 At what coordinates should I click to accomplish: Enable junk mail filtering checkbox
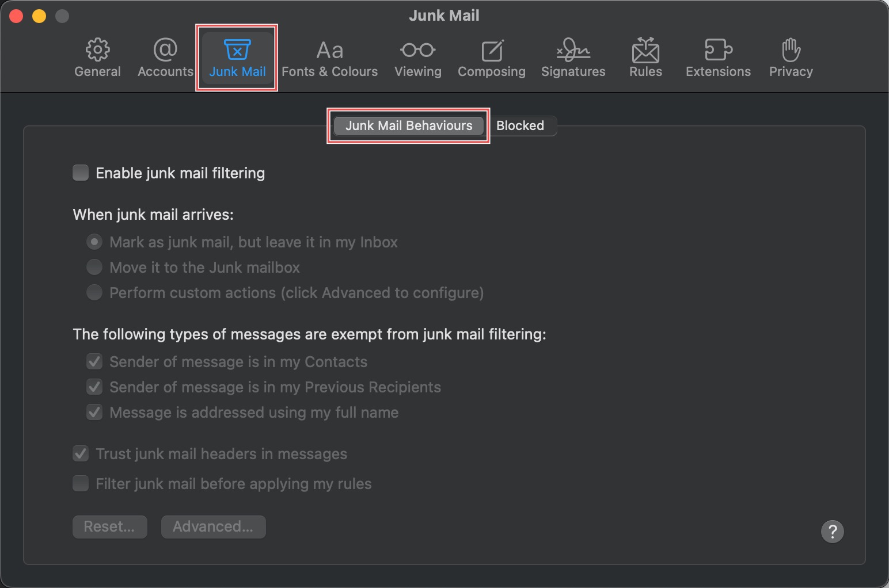click(x=81, y=173)
